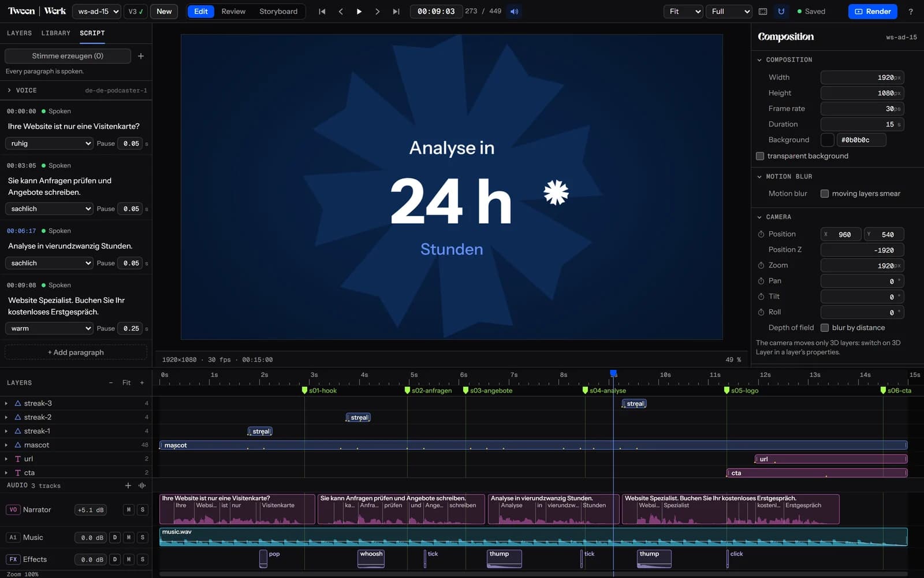The height and width of the screenshot is (578, 924).
Task: Open the Fit zoom dropdown
Action: 683,12
